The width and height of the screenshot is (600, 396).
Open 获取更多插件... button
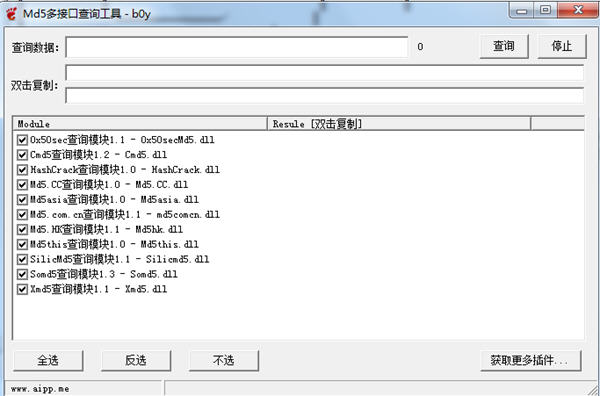pos(531,360)
